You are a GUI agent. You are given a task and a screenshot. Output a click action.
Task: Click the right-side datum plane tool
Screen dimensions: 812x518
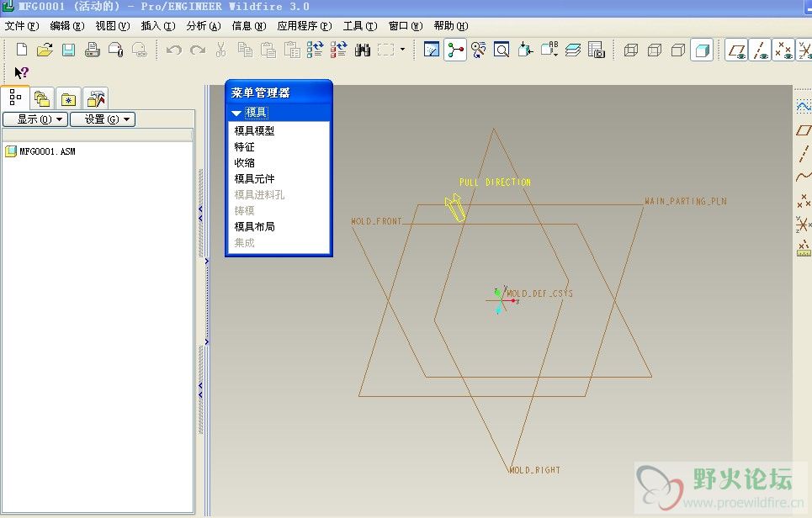click(804, 129)
